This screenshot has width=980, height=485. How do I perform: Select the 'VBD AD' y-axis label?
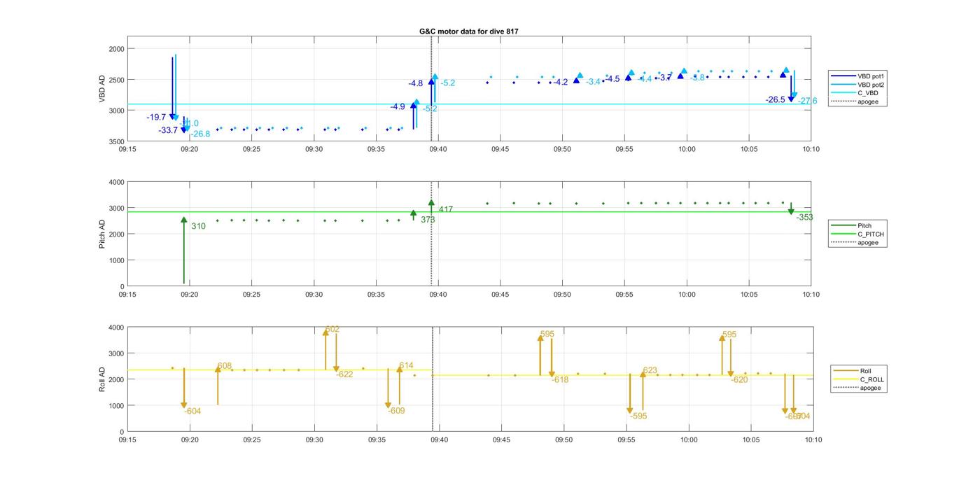[101, 90]
